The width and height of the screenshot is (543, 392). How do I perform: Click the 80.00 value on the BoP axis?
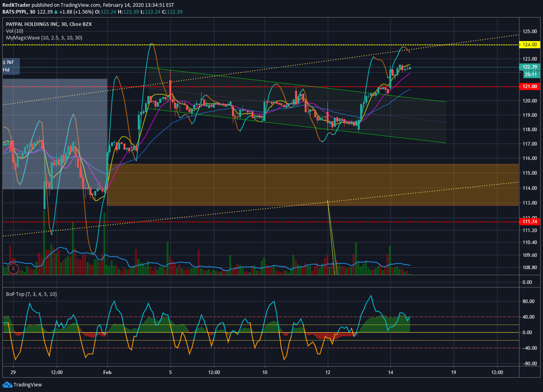click(528, 301)
